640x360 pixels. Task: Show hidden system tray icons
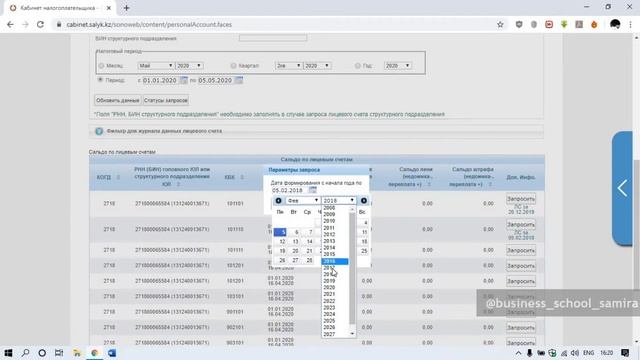pyautogui.click(x=518, y=353)
